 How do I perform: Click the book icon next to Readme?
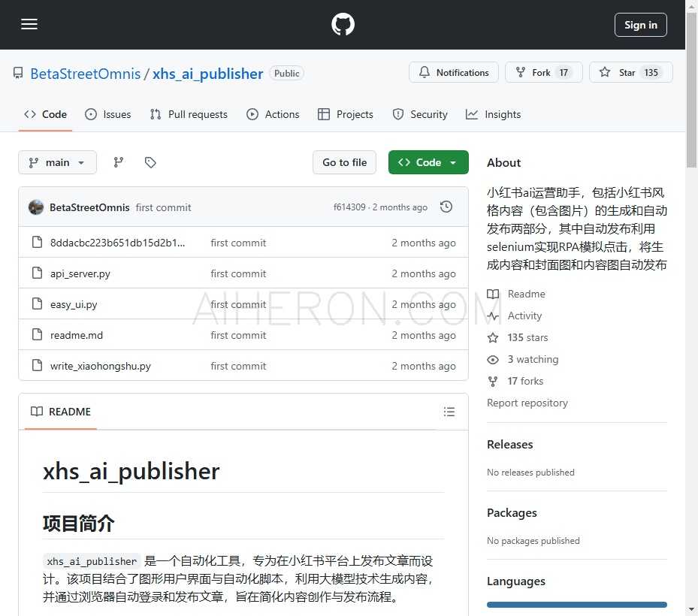click(493, 294)
